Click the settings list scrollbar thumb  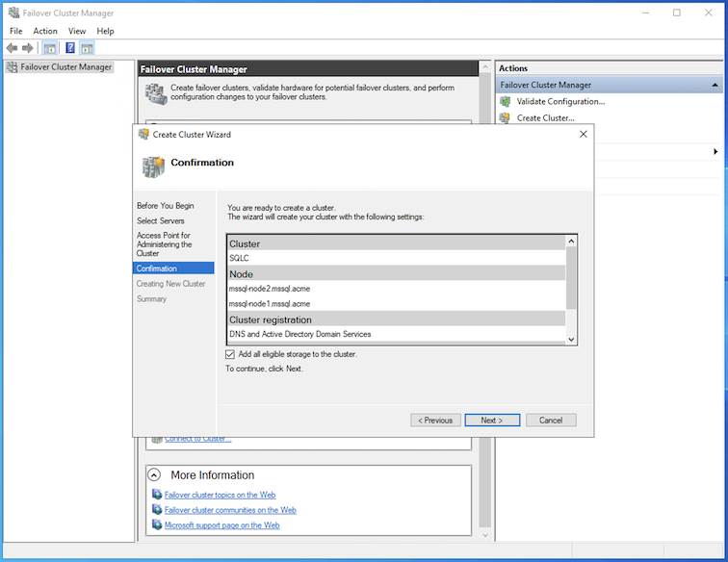coord(571,277)
